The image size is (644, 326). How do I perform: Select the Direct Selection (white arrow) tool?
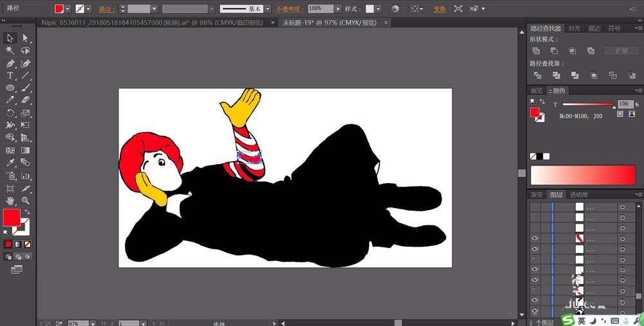click(26, 38)
